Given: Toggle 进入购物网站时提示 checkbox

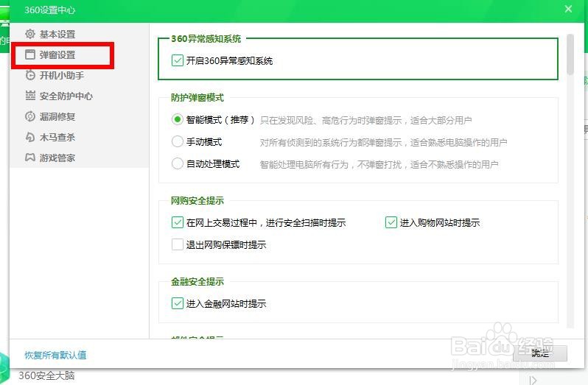Looking at the screenshot, I should coord(391,222).
